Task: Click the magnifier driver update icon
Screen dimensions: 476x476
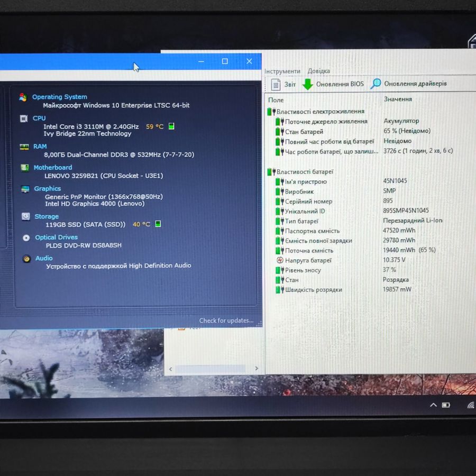Action: [376, 84]
